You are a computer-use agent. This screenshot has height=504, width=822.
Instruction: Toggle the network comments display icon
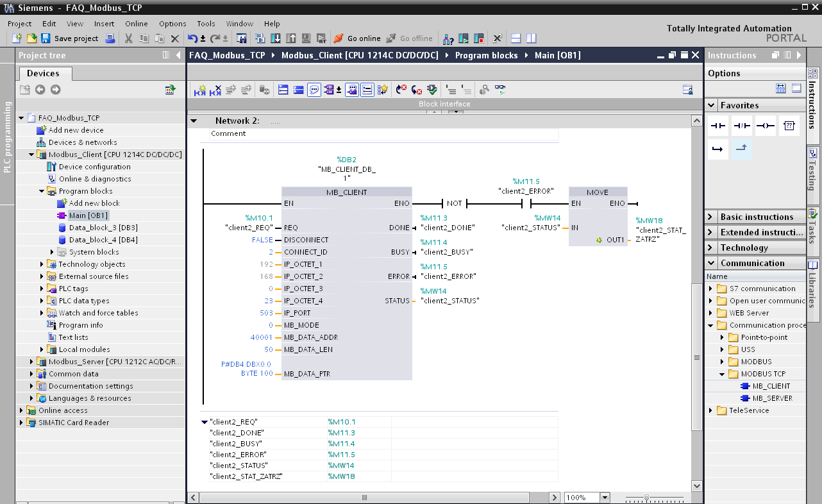367,90
